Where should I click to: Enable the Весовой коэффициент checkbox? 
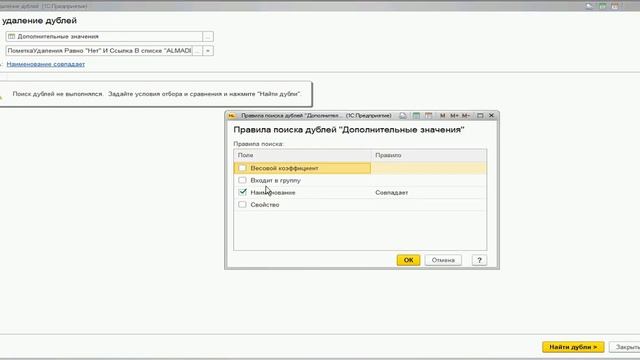point(242,168)
